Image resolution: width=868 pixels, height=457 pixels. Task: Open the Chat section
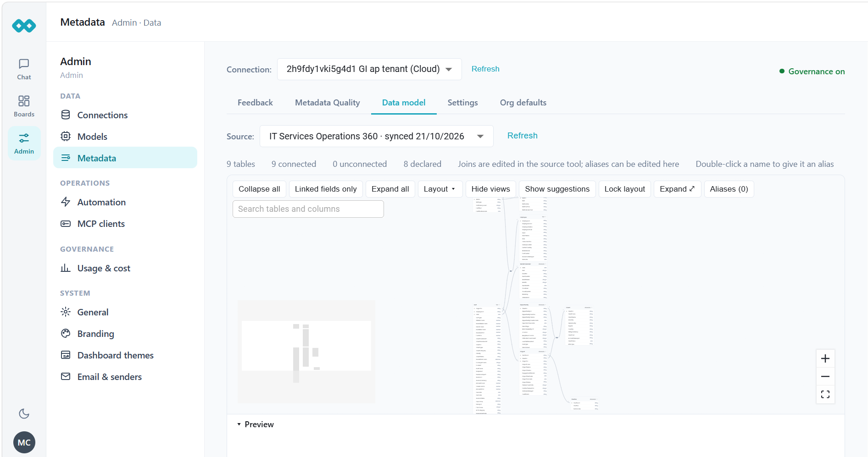coord(24,69)
